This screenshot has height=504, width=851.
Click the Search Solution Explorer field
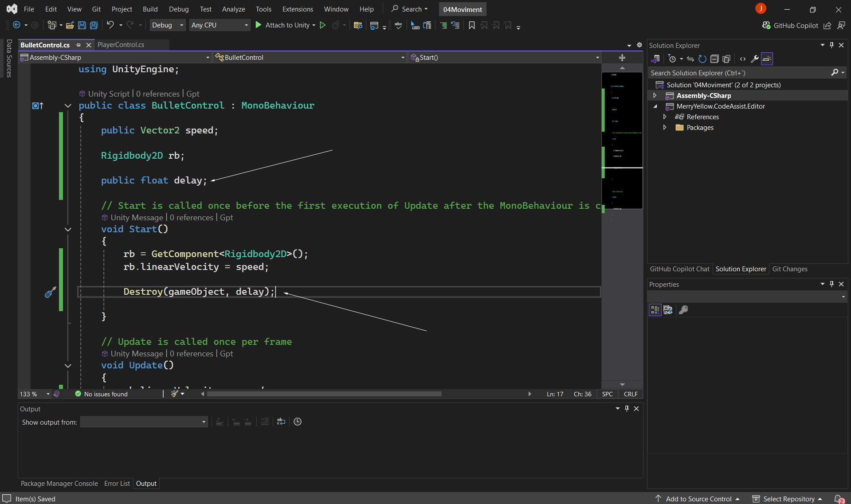pos(739,73)
